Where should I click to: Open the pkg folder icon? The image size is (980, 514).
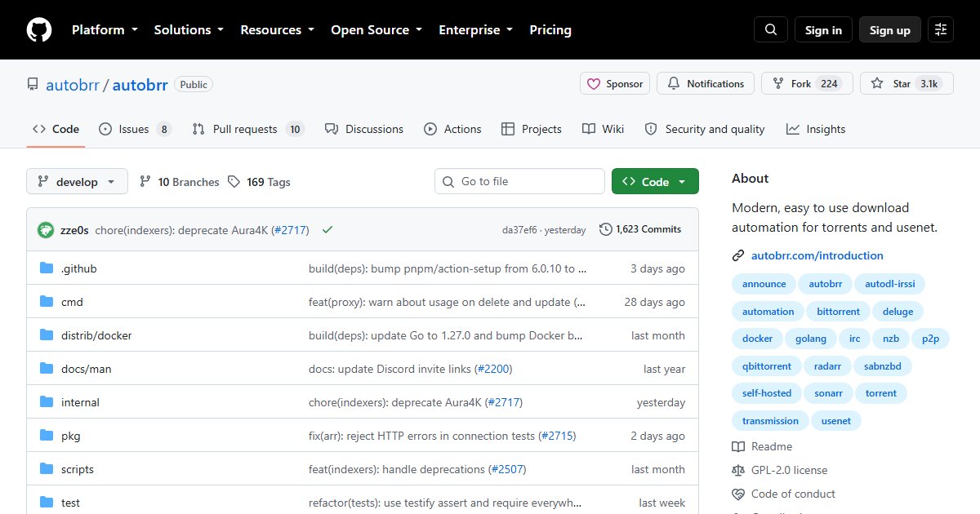coord(47,436)
